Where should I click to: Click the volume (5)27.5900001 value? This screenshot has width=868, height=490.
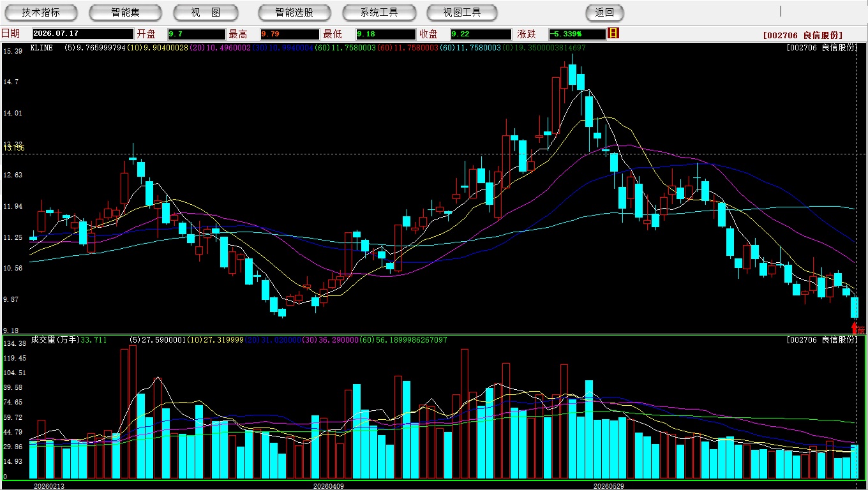coord(157,340)
